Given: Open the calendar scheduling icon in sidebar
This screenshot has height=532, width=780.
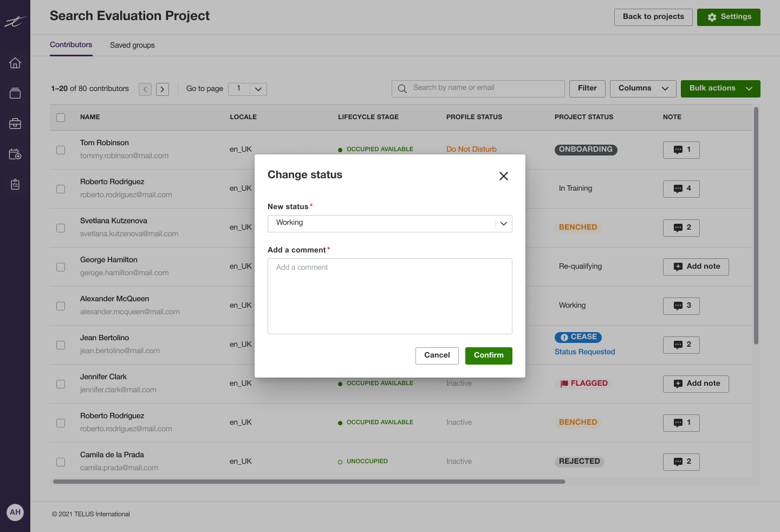Looking at the screenshot, I should [15, 153].
